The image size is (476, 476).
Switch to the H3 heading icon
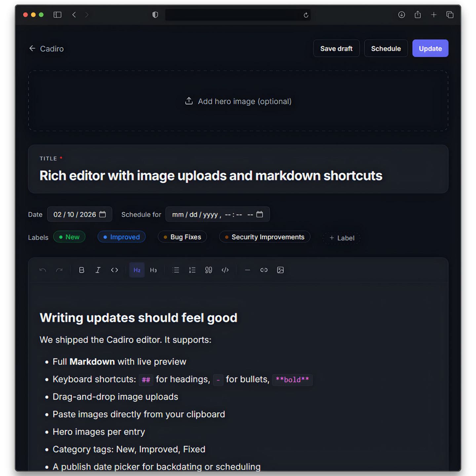(153, 270)
